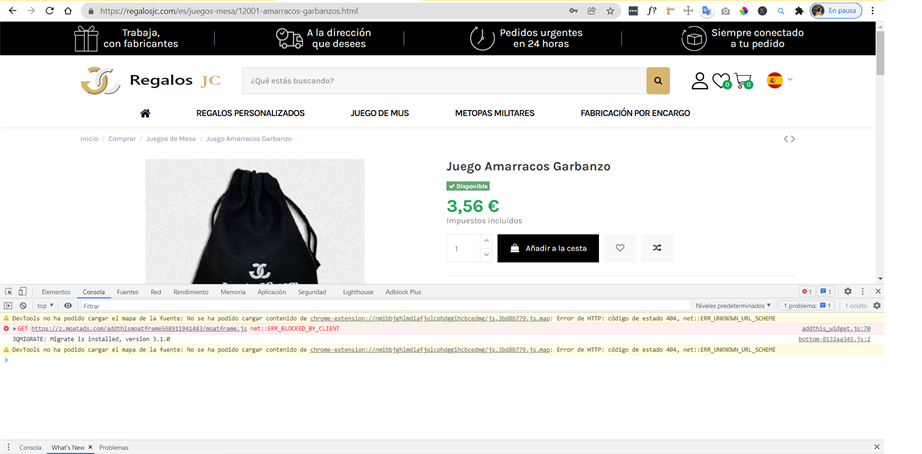Reload the page with the refresh icon
The width and height of the screenshot is (922, 454).
coord(50,11)
